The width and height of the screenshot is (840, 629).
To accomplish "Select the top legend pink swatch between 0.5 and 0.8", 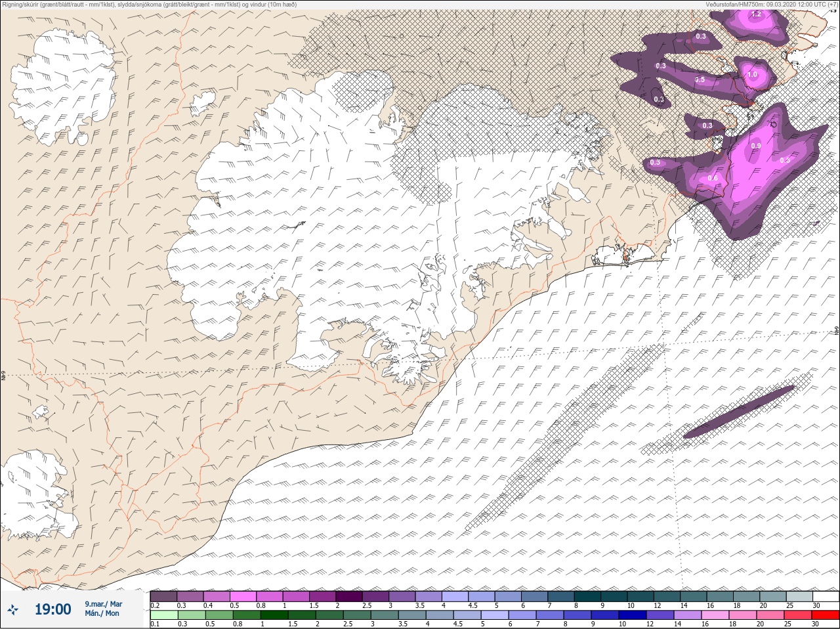I will click(x=243, y=596).
